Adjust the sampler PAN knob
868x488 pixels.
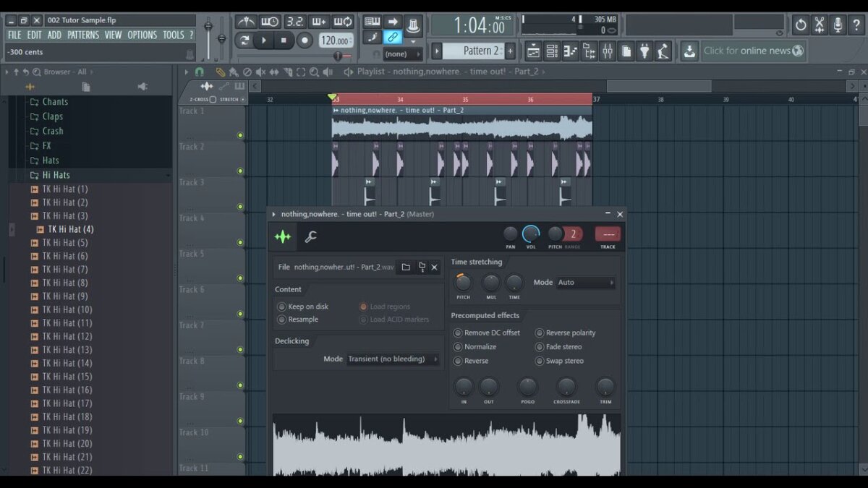point(511,234)
